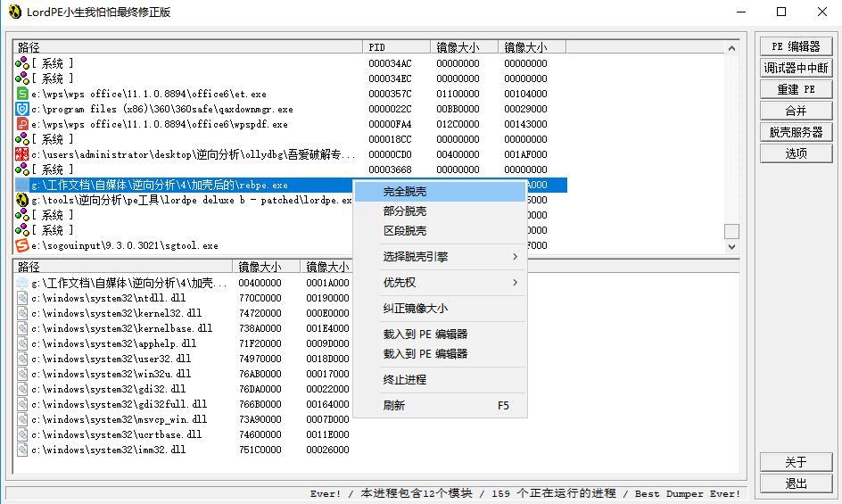
Task: Click the lordpe.exe process icon
Action: [22, 200]
